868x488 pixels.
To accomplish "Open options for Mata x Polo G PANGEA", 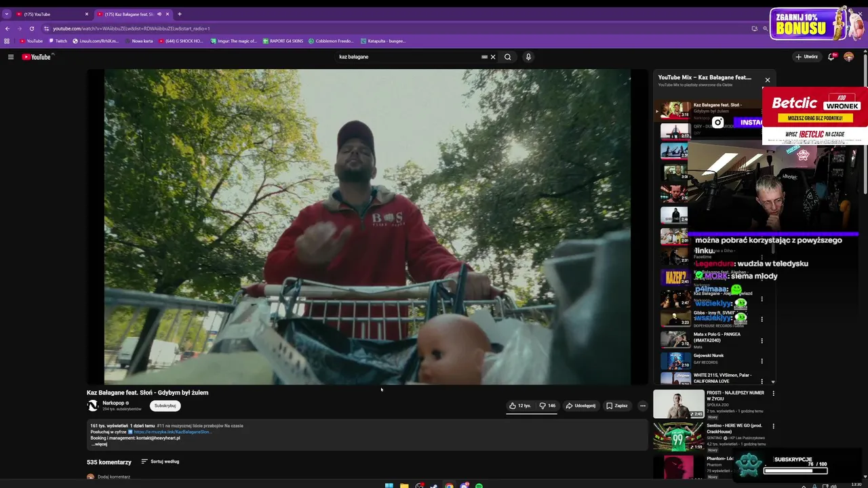I will click(x=762, y=340).
